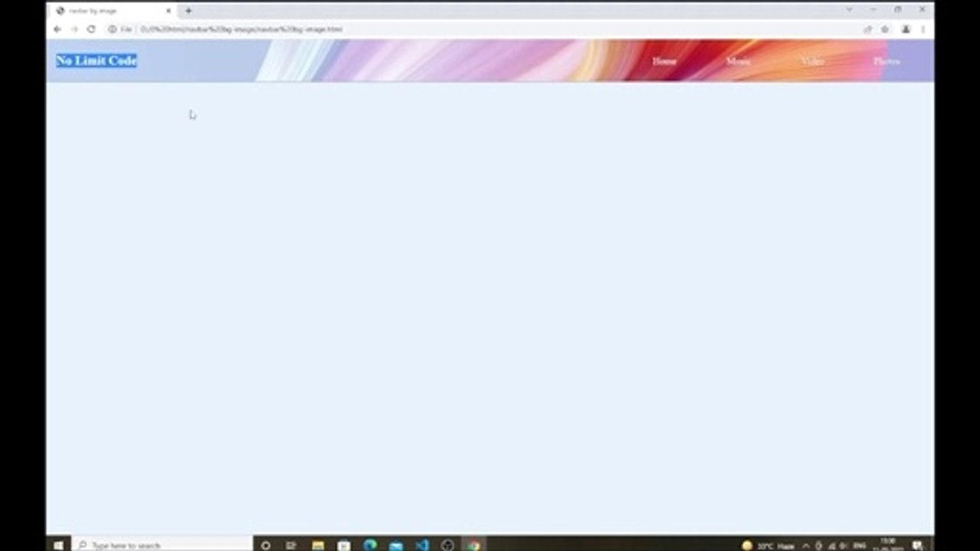Click the Chrome icon in taskbar
This screenshot has height=551, width=980.
tap(474, 545)
